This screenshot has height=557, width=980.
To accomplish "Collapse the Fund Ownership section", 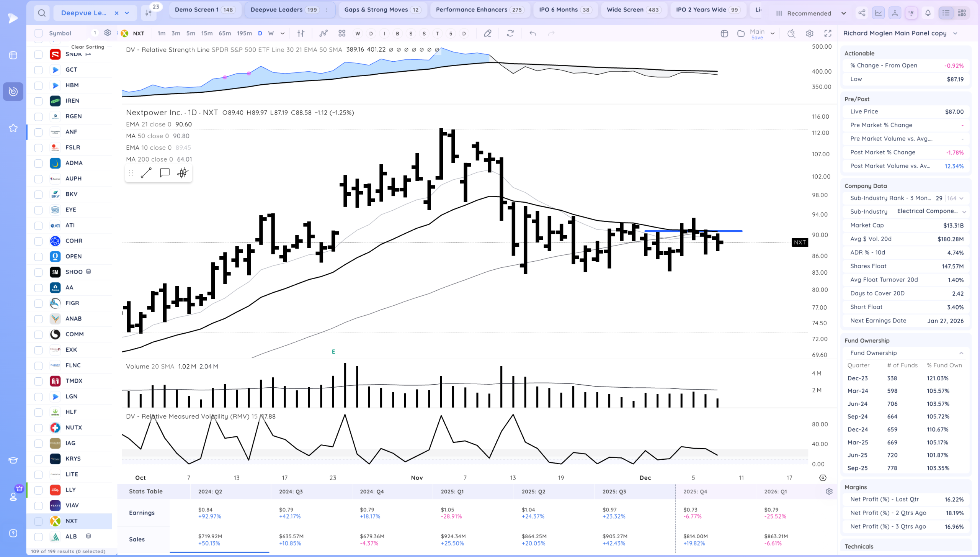I will click(961, 353).
